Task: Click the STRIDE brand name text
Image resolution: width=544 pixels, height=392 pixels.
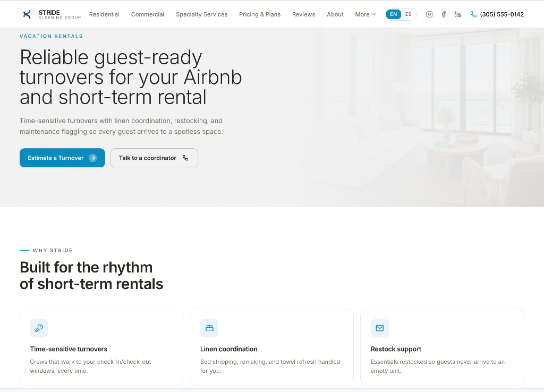Action: 49,12
